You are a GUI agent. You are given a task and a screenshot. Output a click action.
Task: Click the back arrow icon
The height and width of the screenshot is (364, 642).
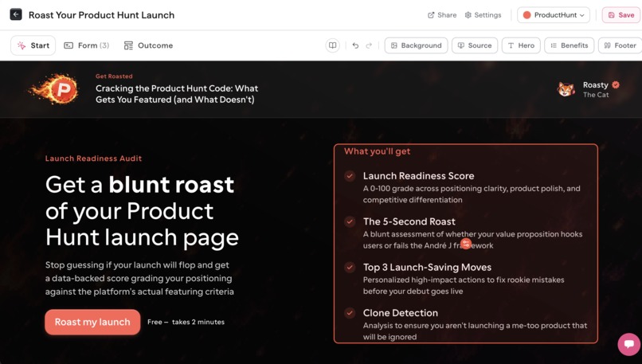pyautogui.click(x=16, y=15)
